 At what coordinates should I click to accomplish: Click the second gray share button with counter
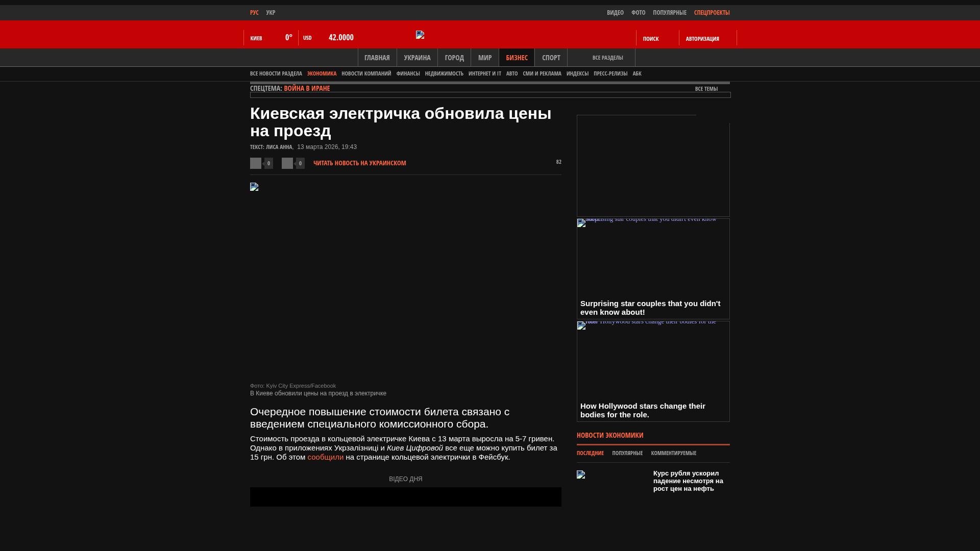(x=287, y=163)
